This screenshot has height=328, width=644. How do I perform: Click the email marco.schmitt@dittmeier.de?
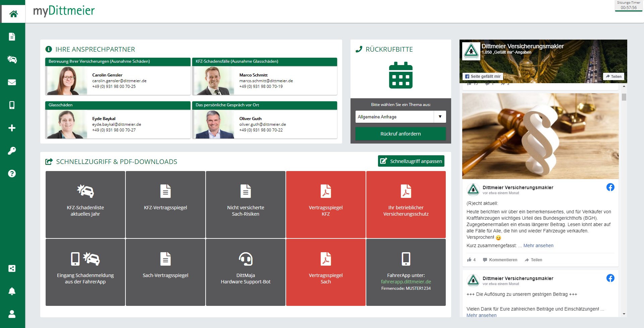tap(266, 81)
